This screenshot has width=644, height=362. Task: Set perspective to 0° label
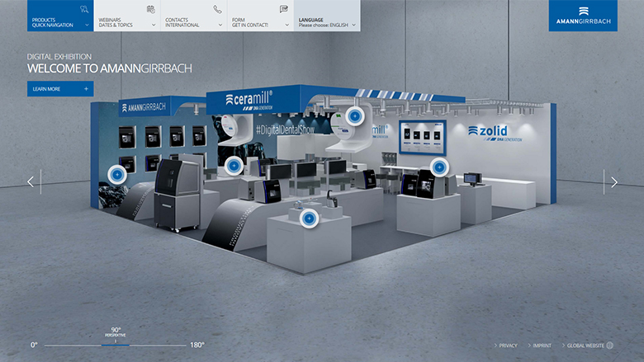coord(34,346)
